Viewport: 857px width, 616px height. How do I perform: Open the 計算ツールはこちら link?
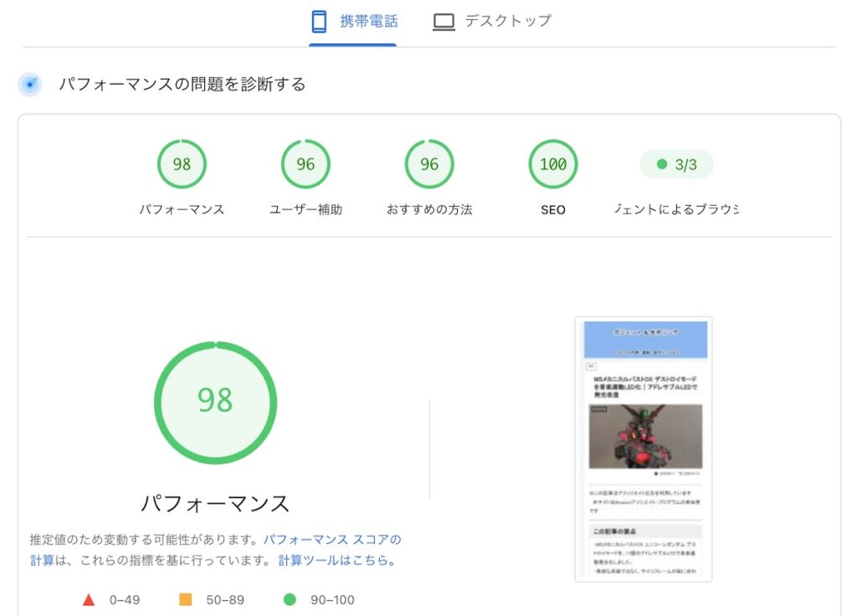pyautogui.click(x=338, y=560)
